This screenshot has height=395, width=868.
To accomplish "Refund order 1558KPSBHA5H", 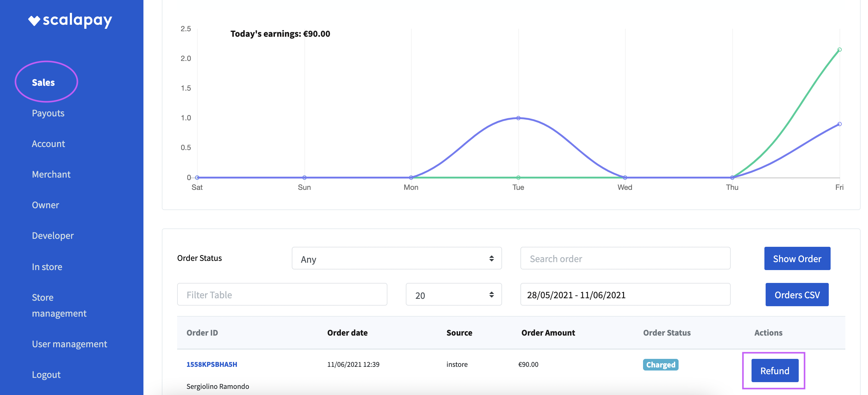I will 774,371.
